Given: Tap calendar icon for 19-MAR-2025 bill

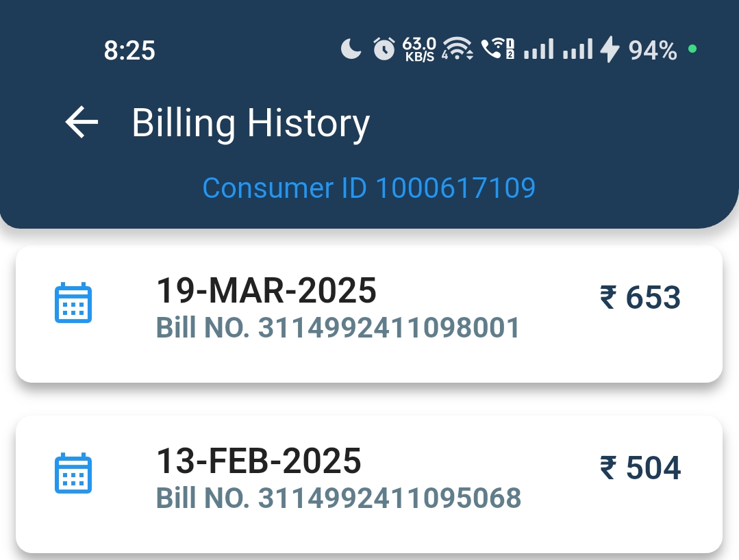Looking at the screenshot, I should click(x=73, y=303).
